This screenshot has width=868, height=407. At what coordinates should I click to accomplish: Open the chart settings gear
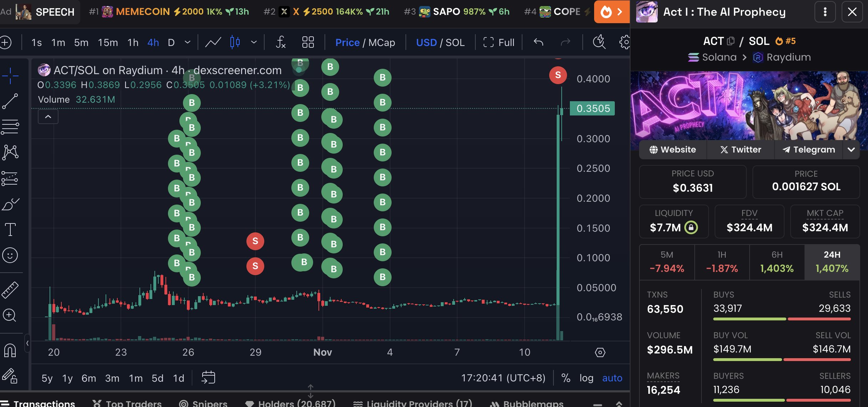[624, 42]
